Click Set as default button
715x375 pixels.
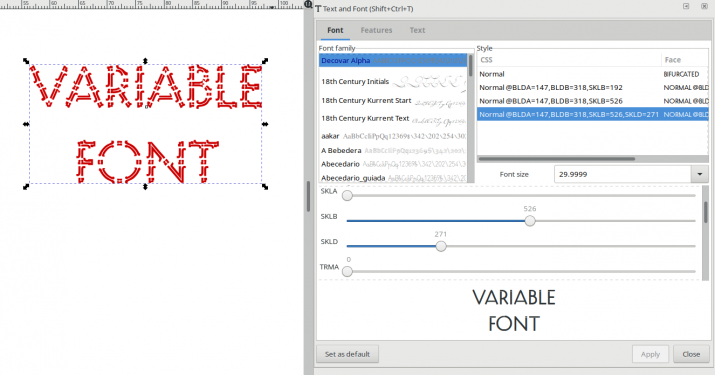(347, 354)
